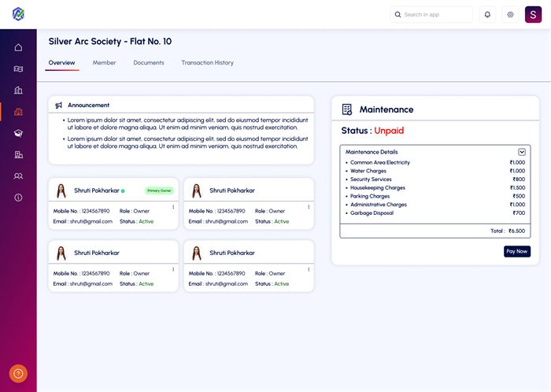Collapse the Maintenance Details chevron
Image resolution: width=551 pixels, height=392 pixels.
pos(521,152)
